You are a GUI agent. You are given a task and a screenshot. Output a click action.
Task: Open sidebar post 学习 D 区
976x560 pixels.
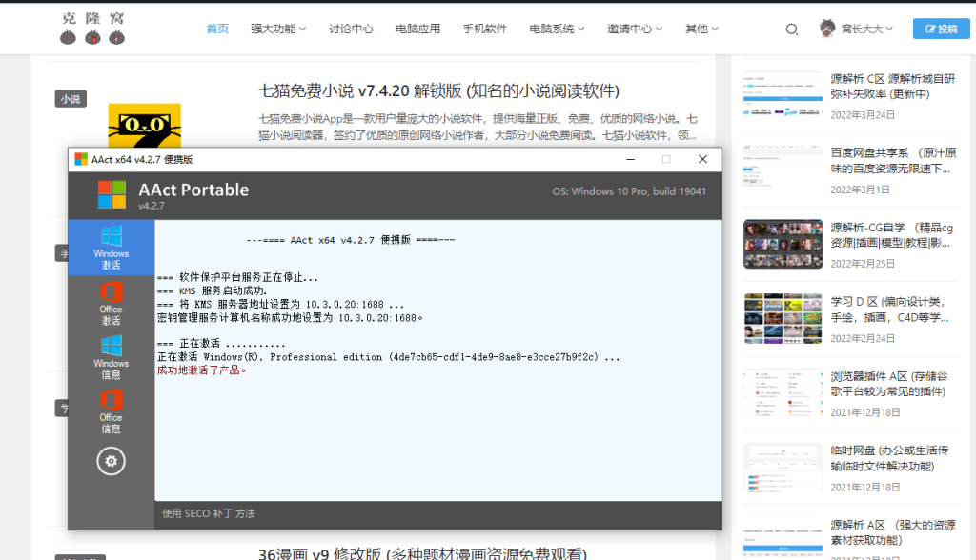889,310
